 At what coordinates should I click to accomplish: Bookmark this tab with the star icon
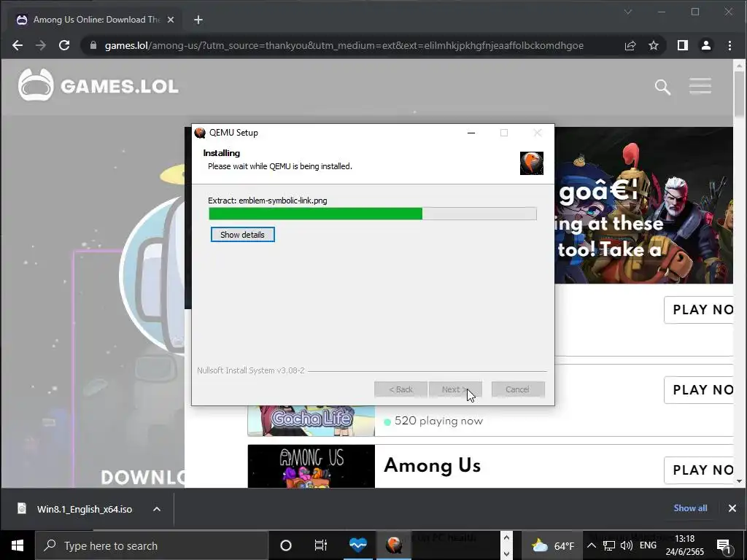point(654,45)
